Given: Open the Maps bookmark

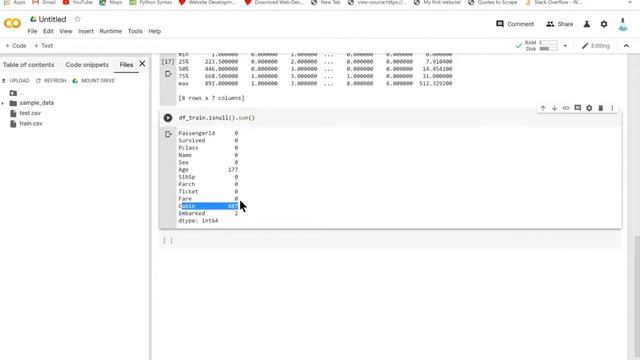Looking at the screenshot, I should tap(111, 2).
